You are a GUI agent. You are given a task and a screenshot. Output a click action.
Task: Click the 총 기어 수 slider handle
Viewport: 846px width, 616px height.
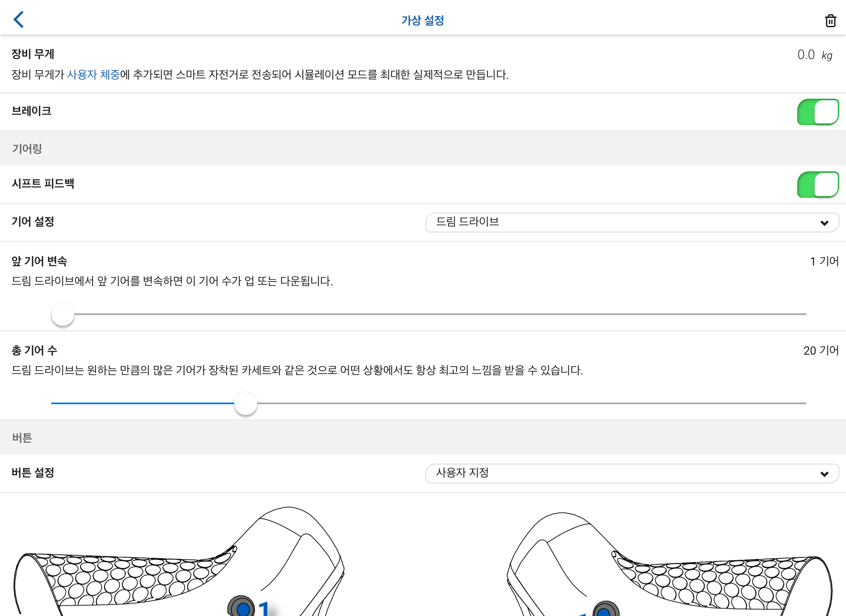(x=246, y=403)
